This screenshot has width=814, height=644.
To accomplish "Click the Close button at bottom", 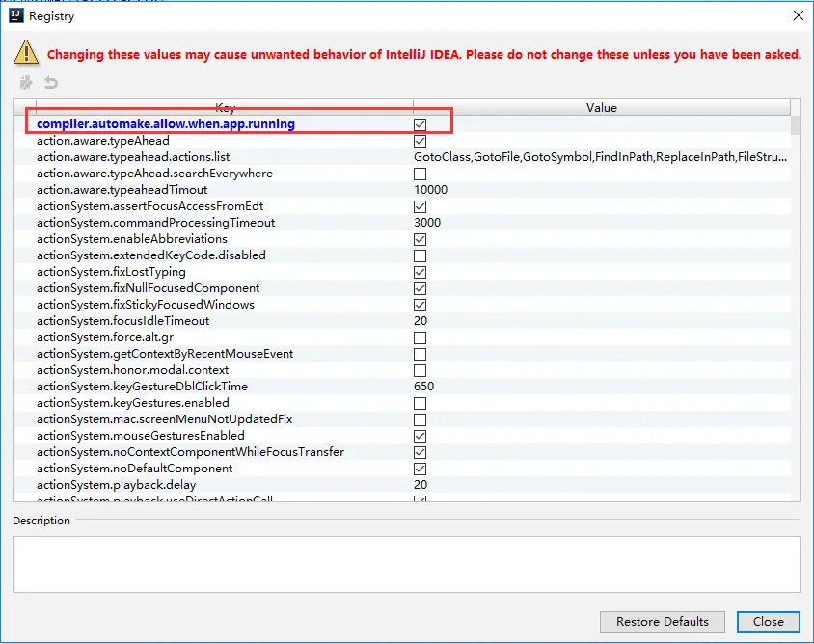I will point(769,622).
